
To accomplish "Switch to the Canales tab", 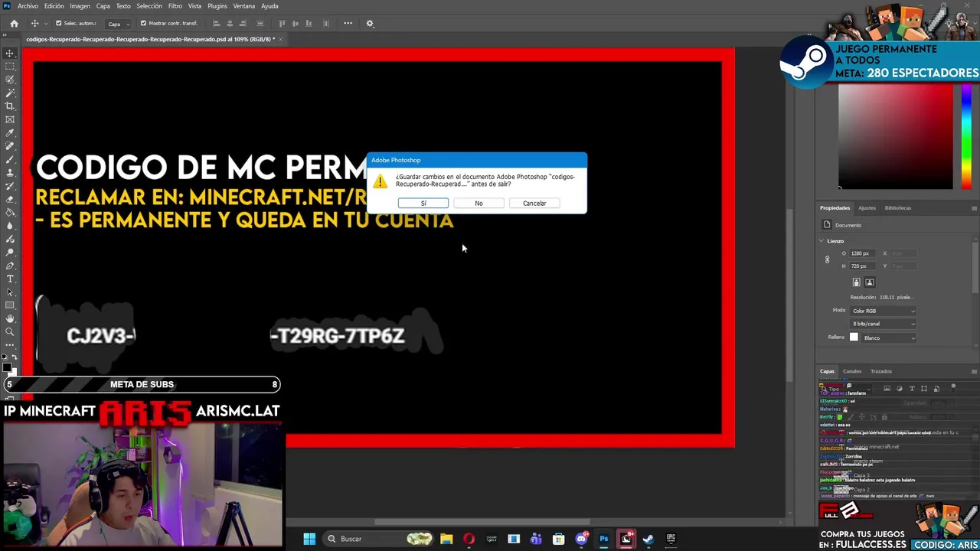I will point(852,371).
